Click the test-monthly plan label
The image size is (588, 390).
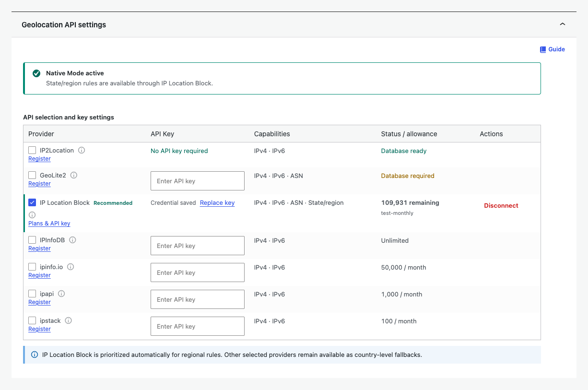[397, 213]
